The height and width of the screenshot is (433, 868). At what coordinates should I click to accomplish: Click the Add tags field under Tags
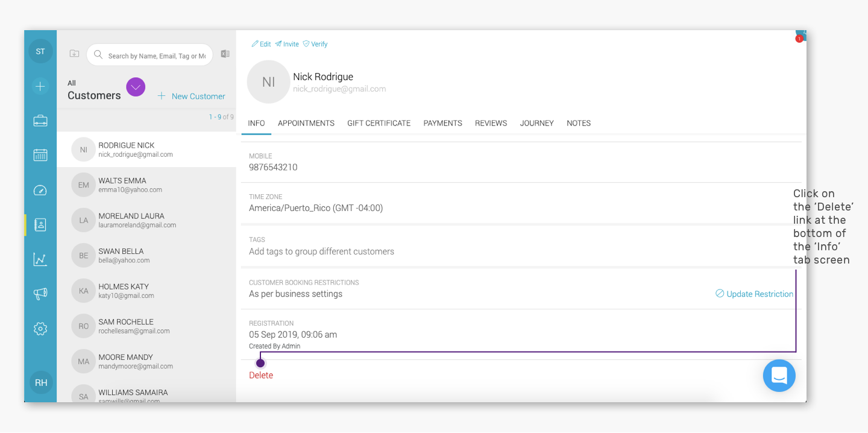click(321, 251)
